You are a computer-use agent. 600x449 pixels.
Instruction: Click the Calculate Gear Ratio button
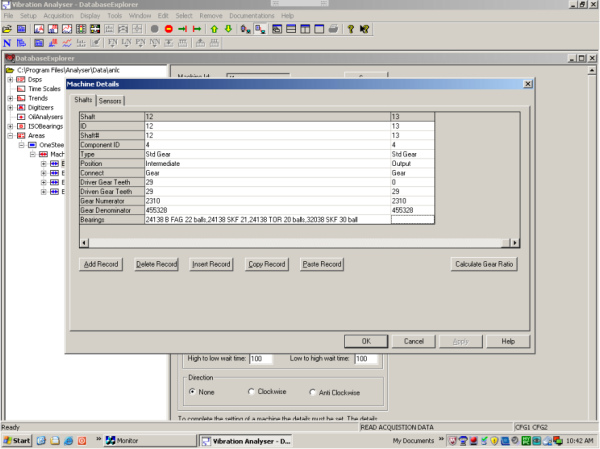pos(484,264)
